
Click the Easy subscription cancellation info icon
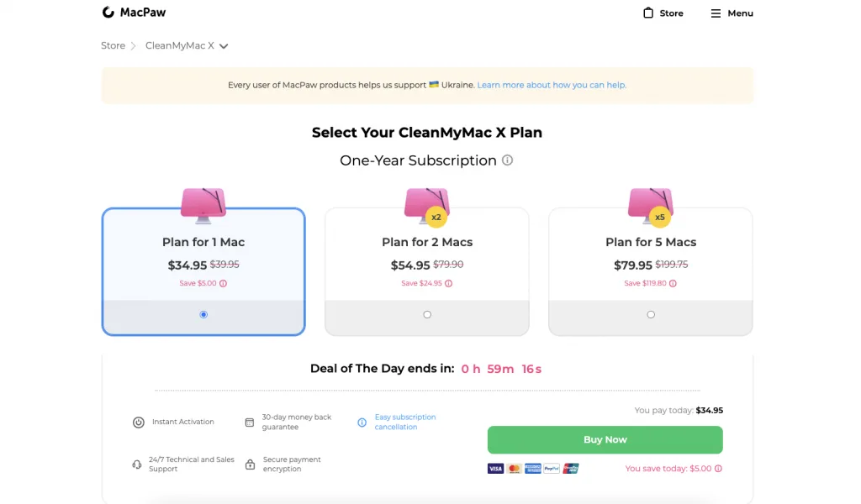pyautogui.click(x=362, y=423)
